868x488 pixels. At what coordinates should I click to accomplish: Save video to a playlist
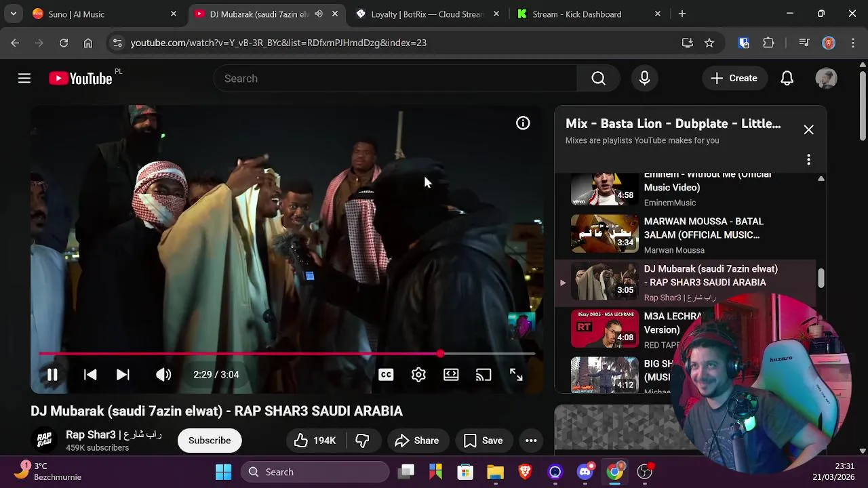pyautogui.click(x=484, y=441)
